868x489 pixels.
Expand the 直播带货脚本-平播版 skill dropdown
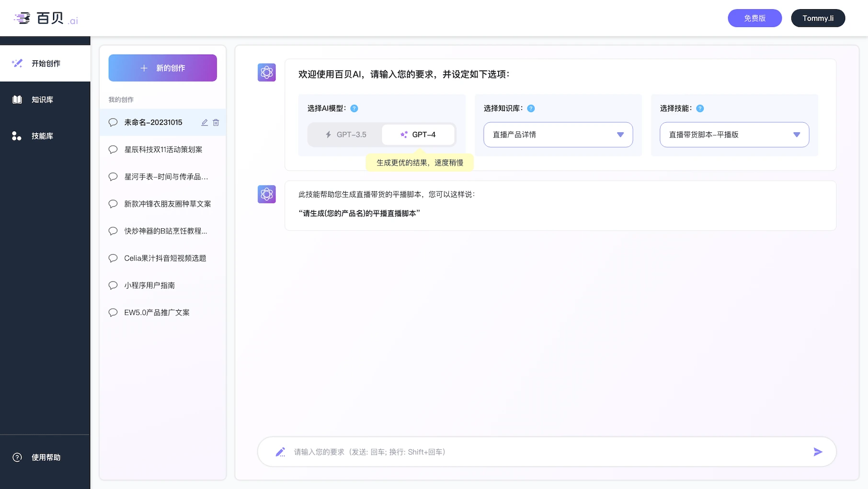pos(733,135)
